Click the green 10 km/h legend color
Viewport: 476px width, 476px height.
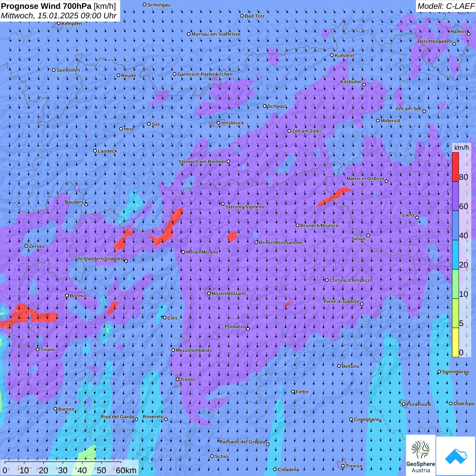(455, 284)
